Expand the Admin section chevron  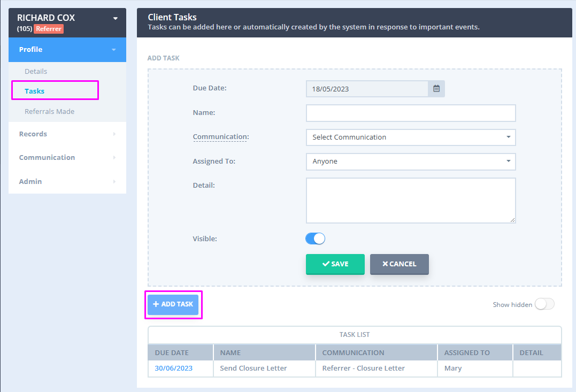click(113, 181)
